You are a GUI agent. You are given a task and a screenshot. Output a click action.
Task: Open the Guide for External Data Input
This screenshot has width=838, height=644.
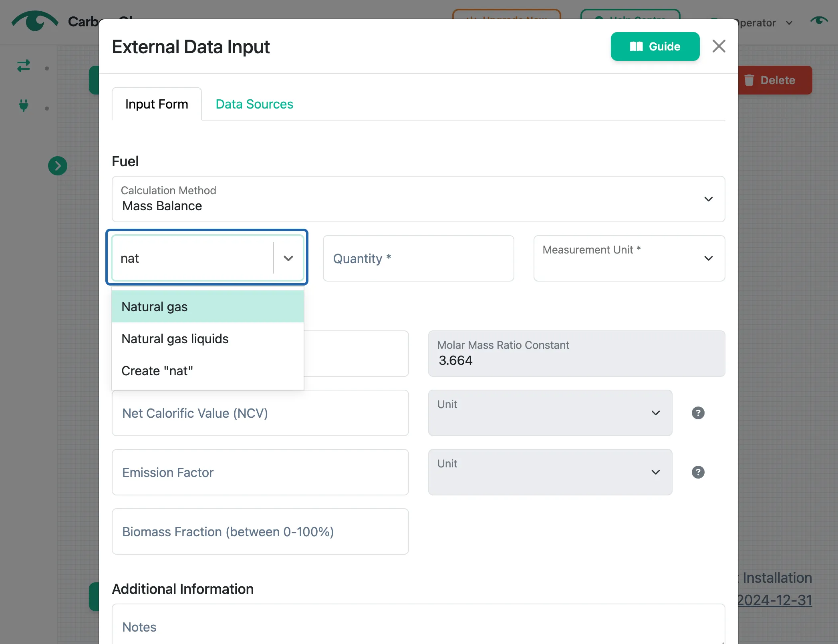pyautogui.click(x=655, y=46)
